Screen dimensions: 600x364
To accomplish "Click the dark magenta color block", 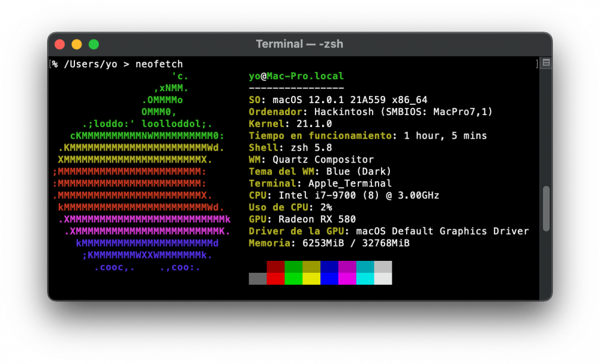I will click(x=347, y=267).
